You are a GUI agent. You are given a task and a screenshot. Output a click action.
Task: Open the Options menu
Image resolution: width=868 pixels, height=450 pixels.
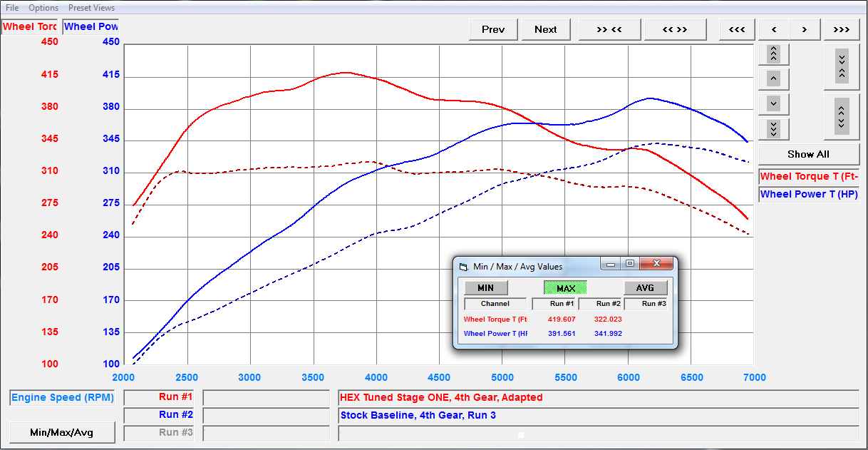coord(43,8)
